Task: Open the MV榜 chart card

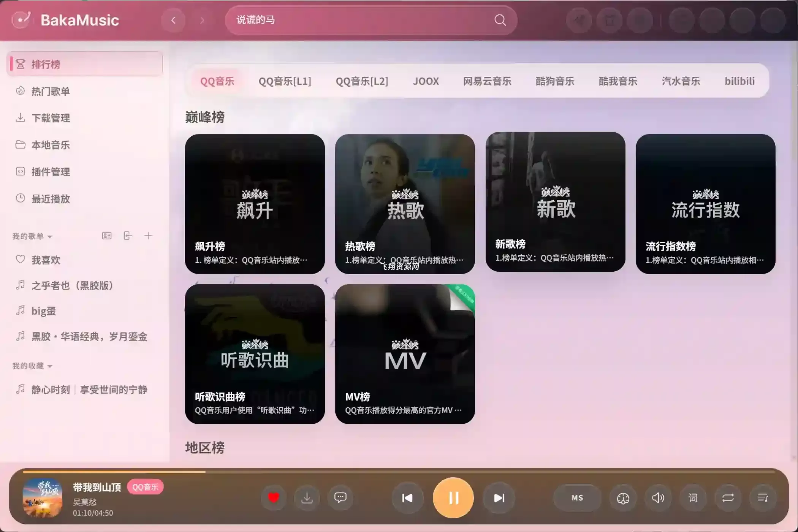Action: [x=405, y=354]
